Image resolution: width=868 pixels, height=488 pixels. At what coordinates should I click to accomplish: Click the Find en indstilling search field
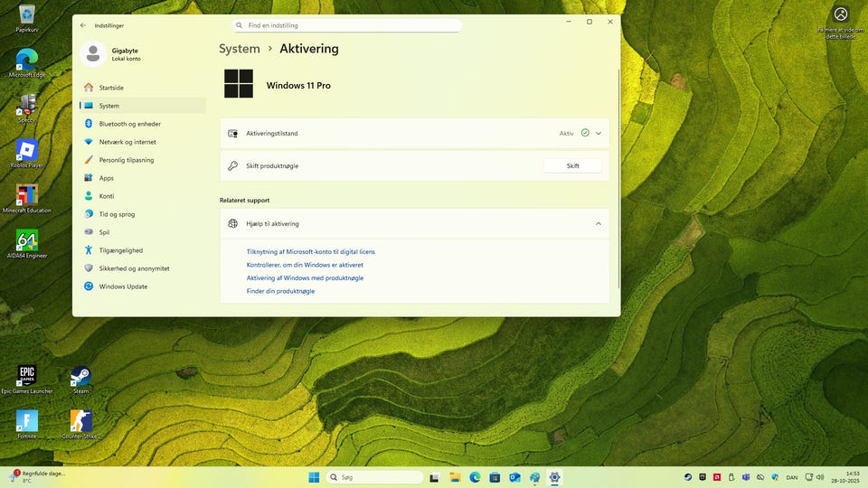click(x=347, y=25)
